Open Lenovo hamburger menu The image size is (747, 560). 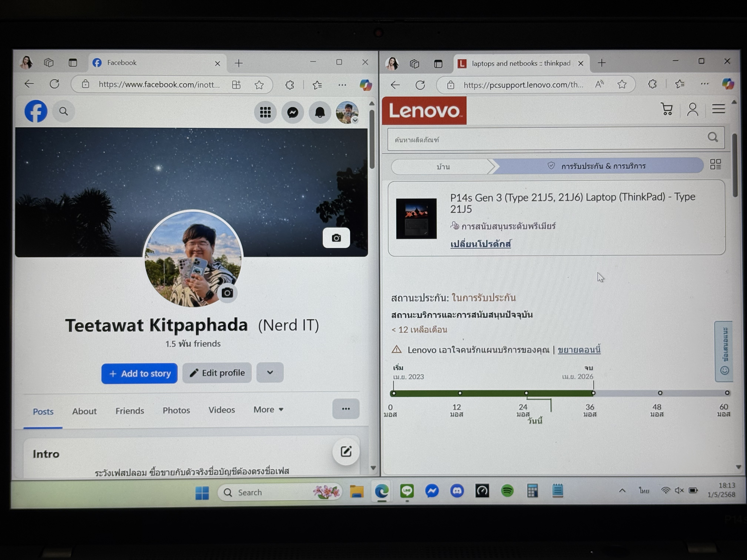click(x=718, y=109)
